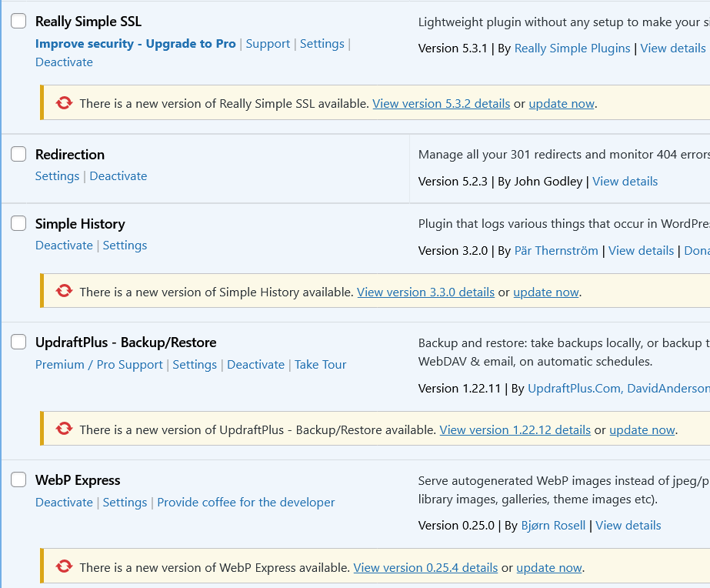710x588 pixels.
Task: View details of Simple History plugin
Action: [642, 250]
